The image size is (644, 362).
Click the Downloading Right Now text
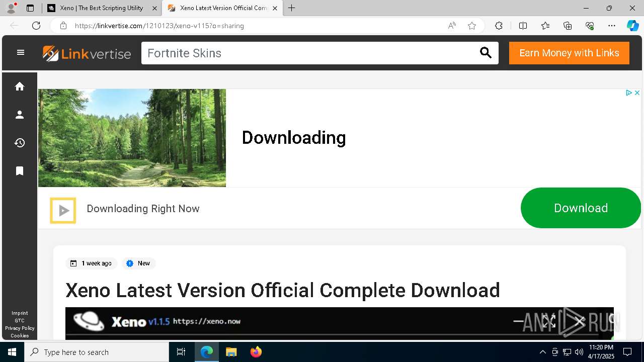pyautogui.click(x=143, y=209)
